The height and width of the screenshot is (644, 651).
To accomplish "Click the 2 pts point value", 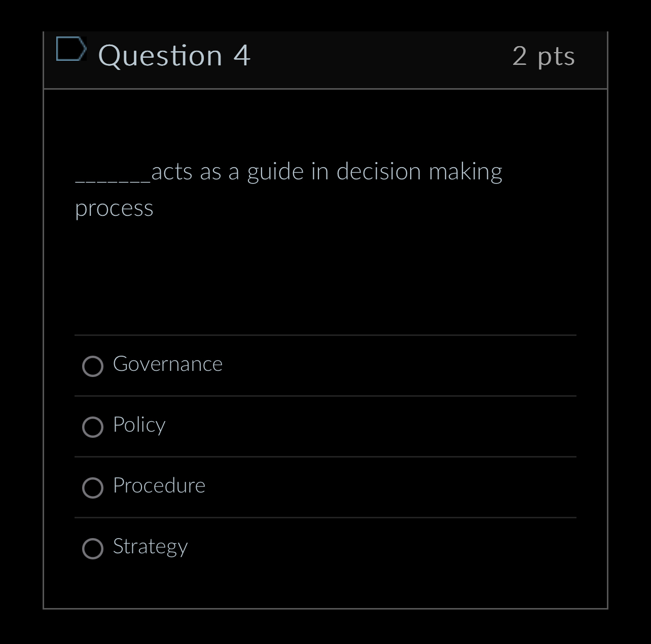I will [544, 56].
